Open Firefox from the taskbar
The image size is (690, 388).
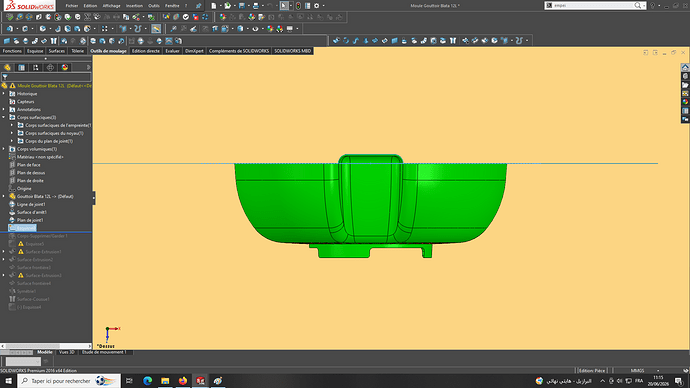[x=183, y=381]
